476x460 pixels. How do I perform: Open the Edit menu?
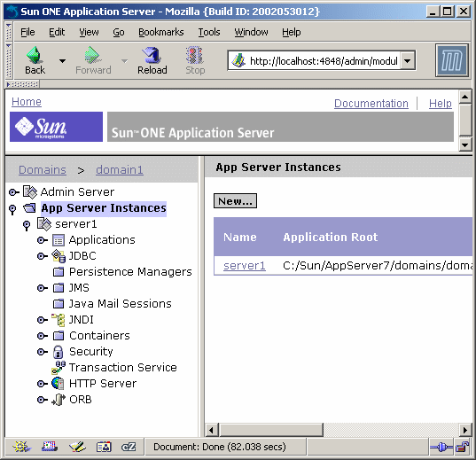coord(57,32)
